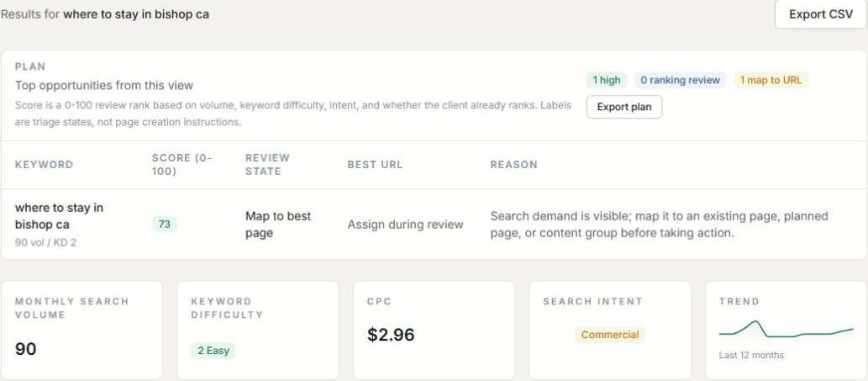Click the reason text starting 'Search demand is visible'
The width and height of the screenshot is (868, 381).
coord(659,225)
